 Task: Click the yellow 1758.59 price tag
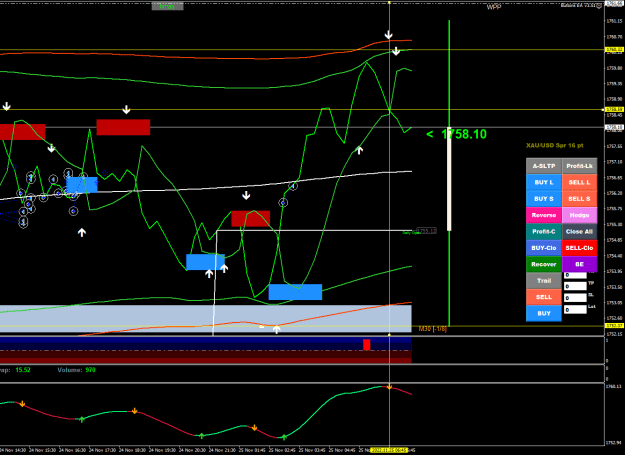pos(615,110)
